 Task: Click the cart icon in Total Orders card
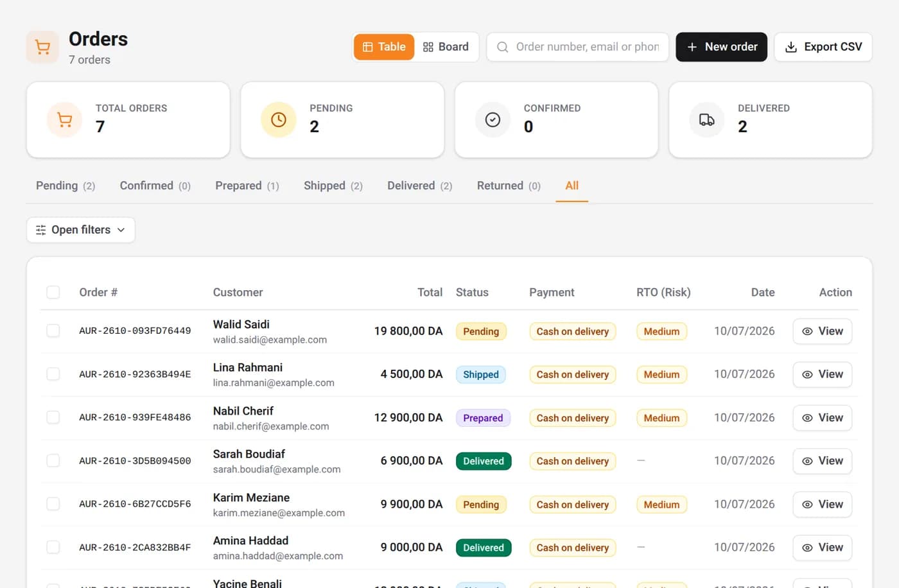point(65,119)
